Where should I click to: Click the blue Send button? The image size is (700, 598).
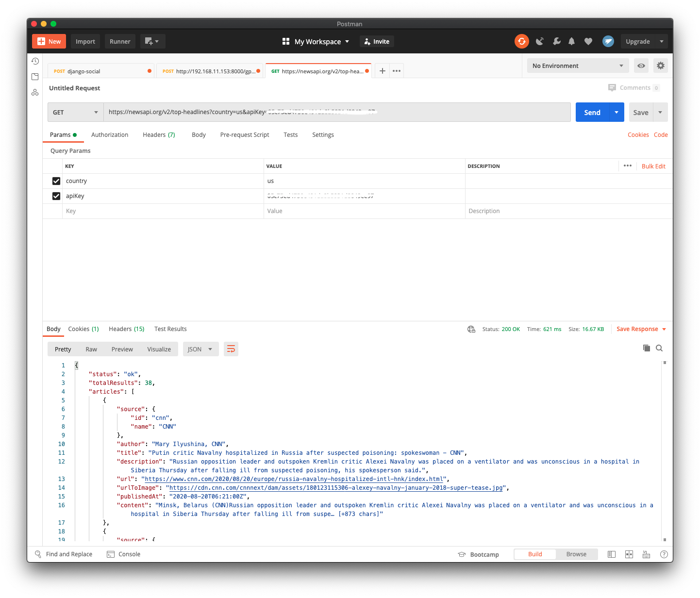[x=592, y=112]
